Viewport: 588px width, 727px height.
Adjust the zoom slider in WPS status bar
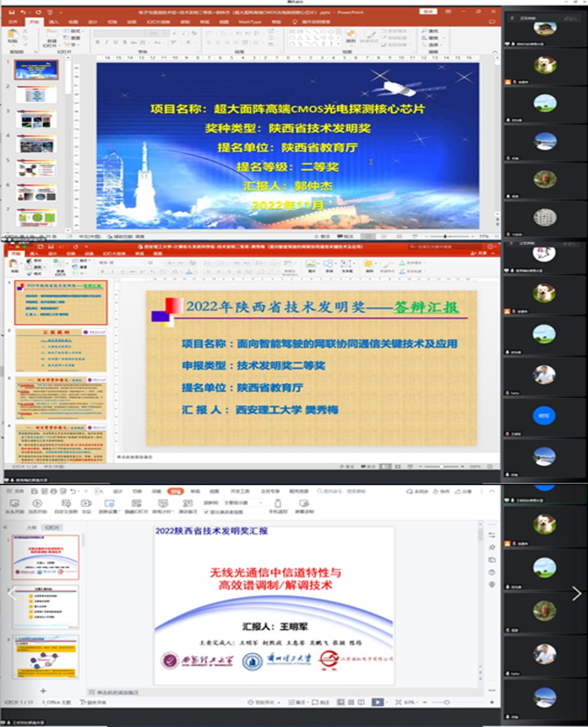click(446, 702)
